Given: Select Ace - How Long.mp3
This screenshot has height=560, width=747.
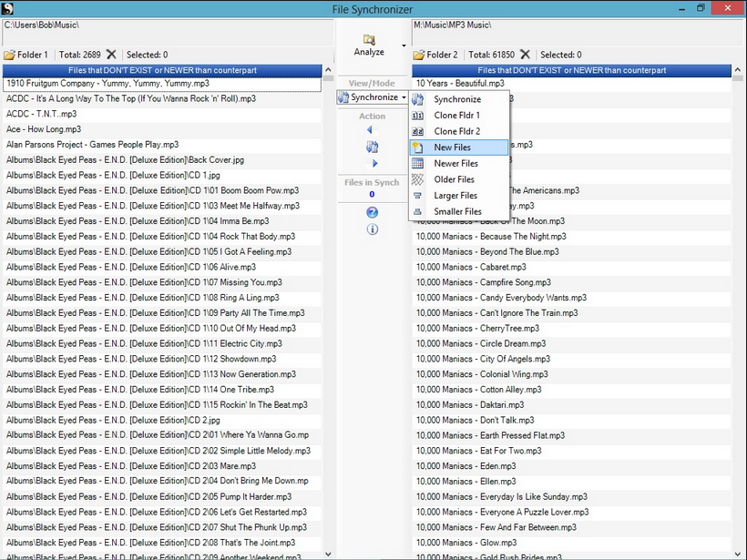Looking at the screenshot, I should point(162,129).
